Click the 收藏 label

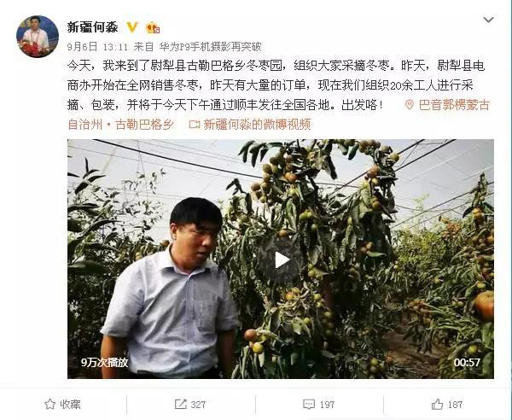coord(70,405)
